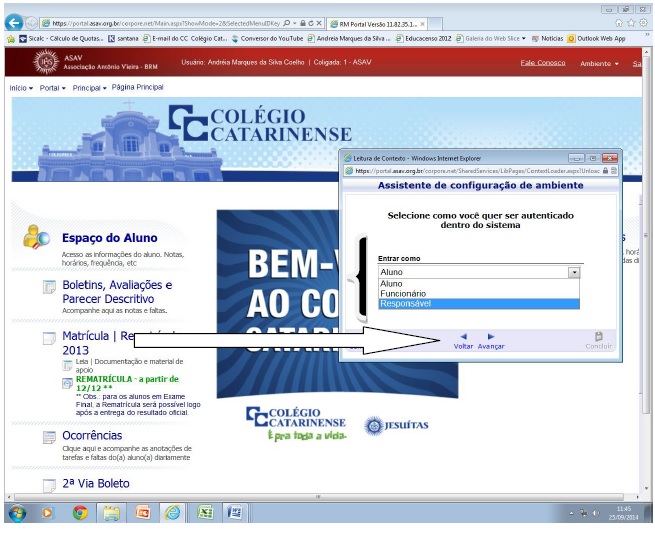Image resolution: width=655 pixels, height=535 pixels.
Task: Show hidden tray icons arrow
Action: [571, 513]
